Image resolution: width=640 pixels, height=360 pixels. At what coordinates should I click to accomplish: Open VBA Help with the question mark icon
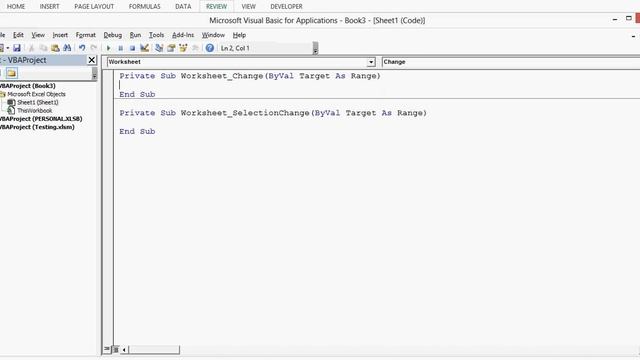[210, 48]
